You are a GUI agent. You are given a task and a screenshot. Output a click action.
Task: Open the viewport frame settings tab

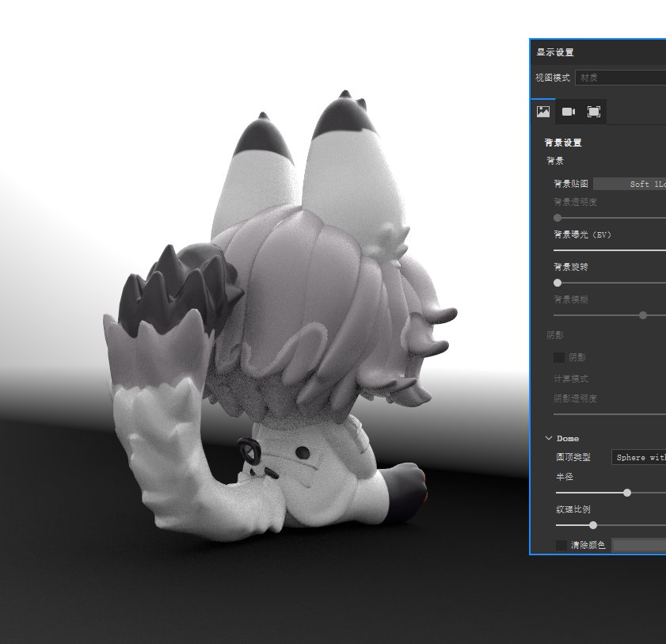coord(593,112)
